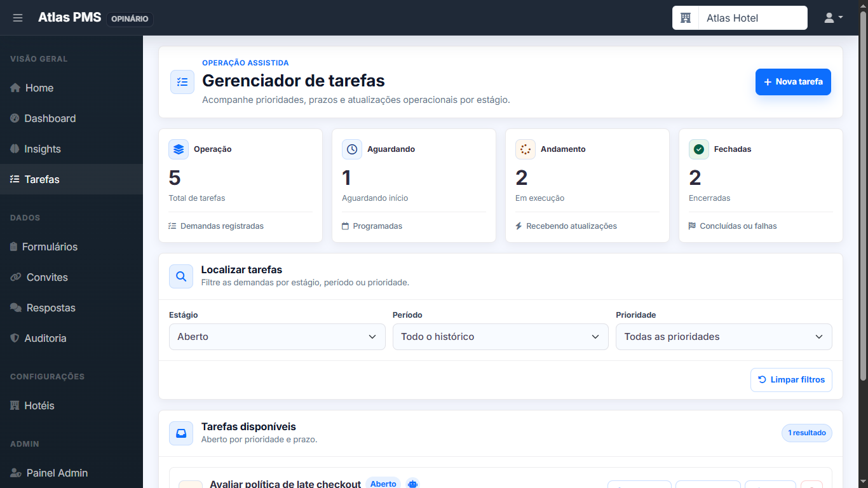Screen dimensions: 868x488
Task: Open Insights page
Action: (71, 149)
